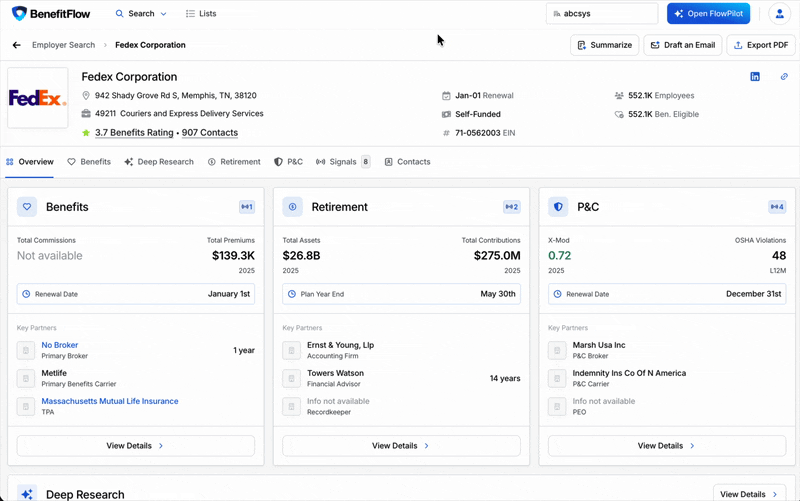Open Benefits card signals badge showing 1
The width and height of the screenshot is (800, 501).
pos(247,207)
